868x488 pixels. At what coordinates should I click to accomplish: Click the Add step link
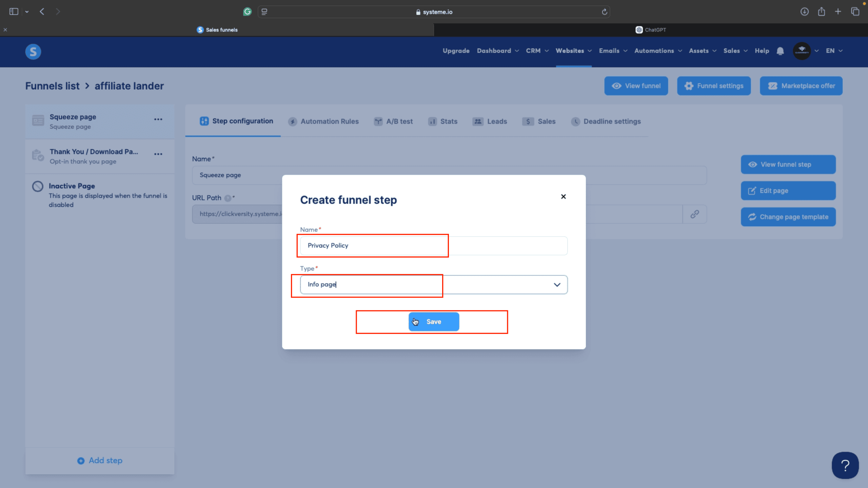100,461
